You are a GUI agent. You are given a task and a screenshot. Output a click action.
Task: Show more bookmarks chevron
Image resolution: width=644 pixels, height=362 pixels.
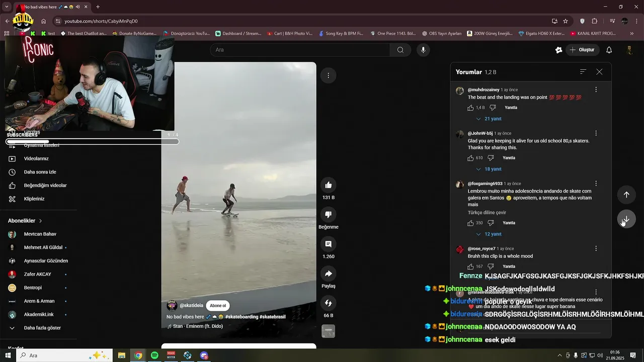click(632, 34)
